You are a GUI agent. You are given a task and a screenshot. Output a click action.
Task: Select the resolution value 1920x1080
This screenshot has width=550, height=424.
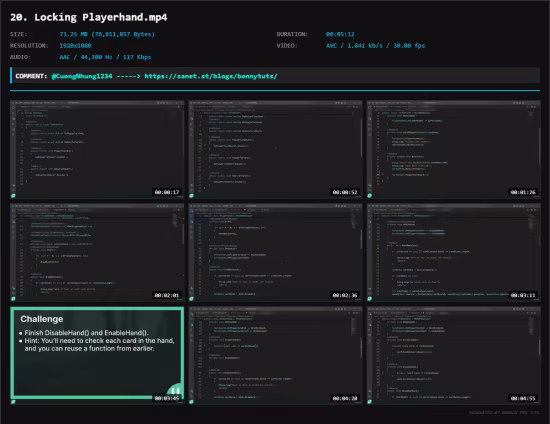pos(75,46)
